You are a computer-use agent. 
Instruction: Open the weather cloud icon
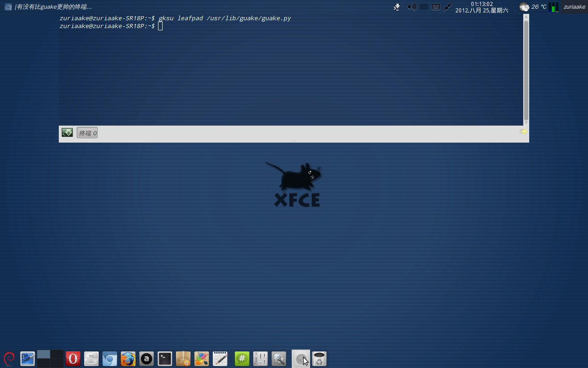(524, 7)
